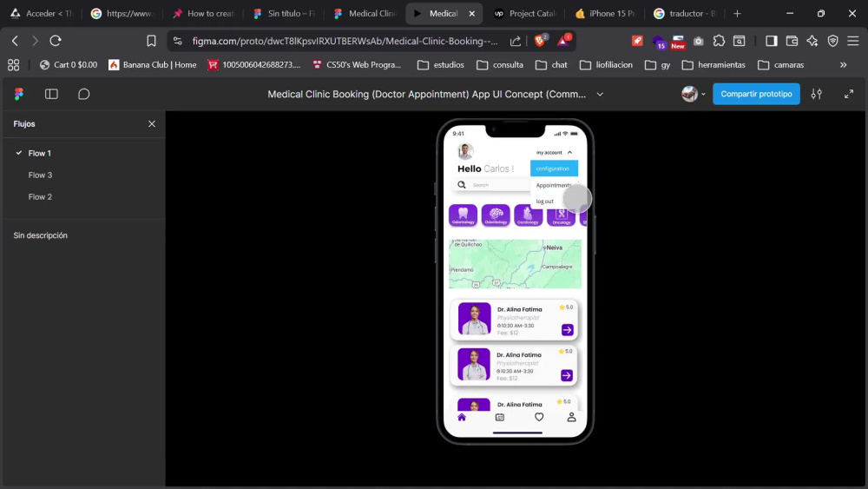Select Cardiology category icon
Image resolution: width=868 pixels, height=489 pixels.
pos(528,215)
